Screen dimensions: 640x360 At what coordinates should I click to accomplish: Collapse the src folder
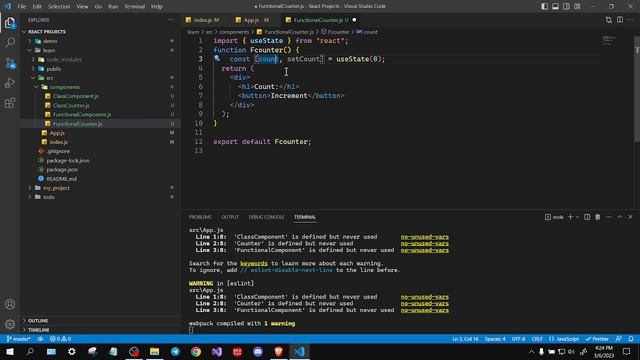click(x=100, y=78)
